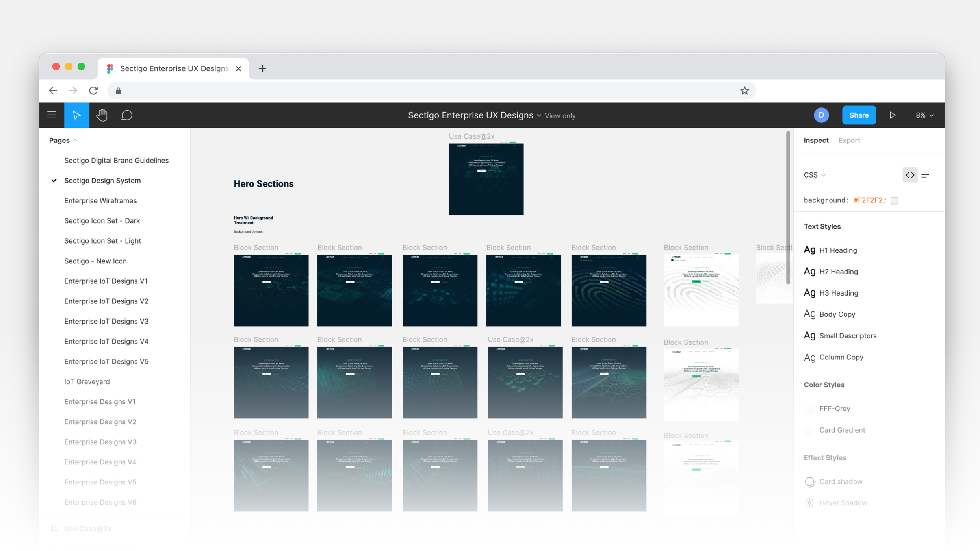Screen dimensions: 980x551
Task: Start presentation mode with the play icon
Action: tap(893, 115)
